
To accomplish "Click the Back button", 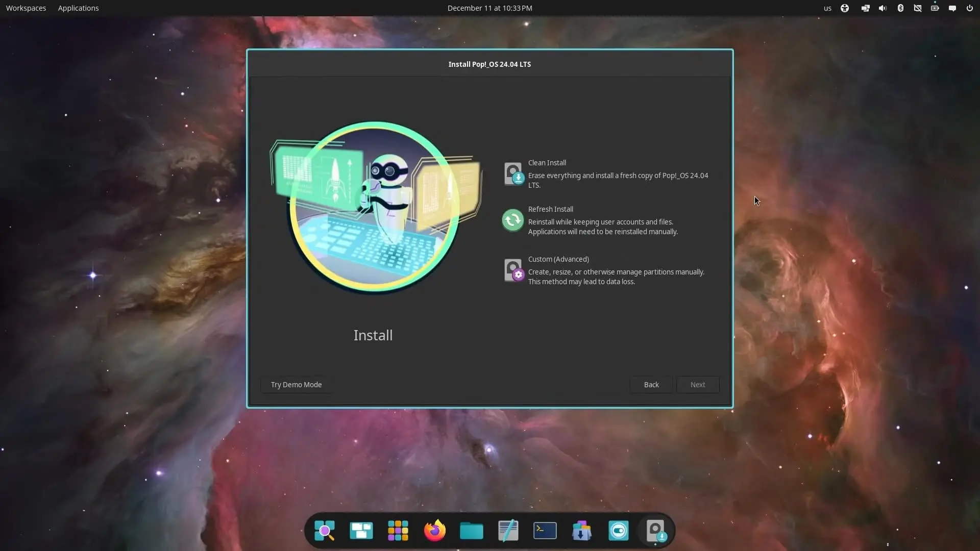I will [651, 385].
